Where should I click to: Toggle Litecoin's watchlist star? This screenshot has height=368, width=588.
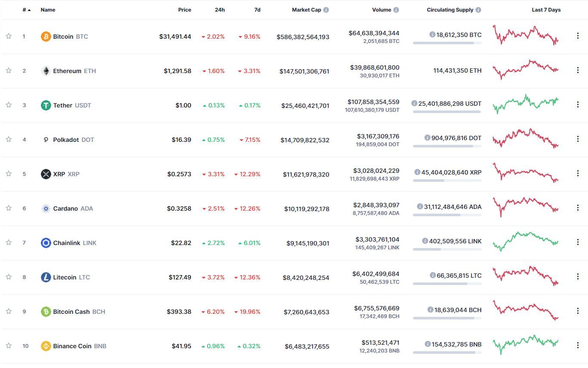tap(9, 277)
